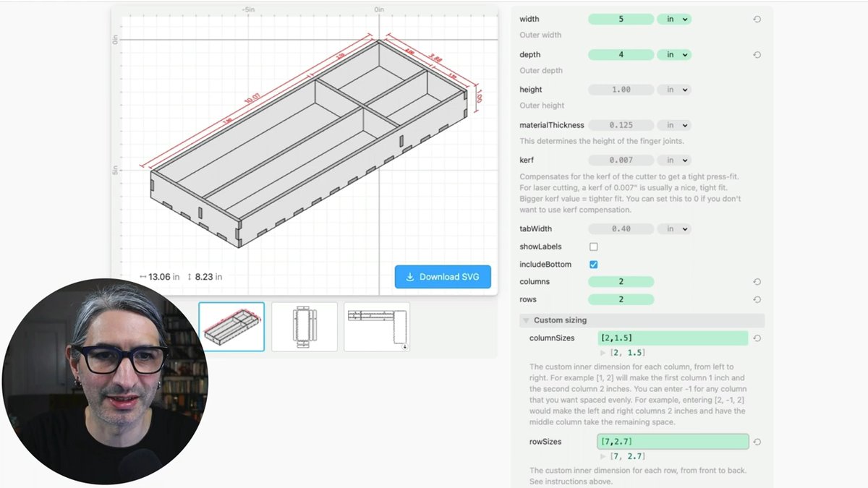Click the download icon in Download SVG button

coord(410,277)
